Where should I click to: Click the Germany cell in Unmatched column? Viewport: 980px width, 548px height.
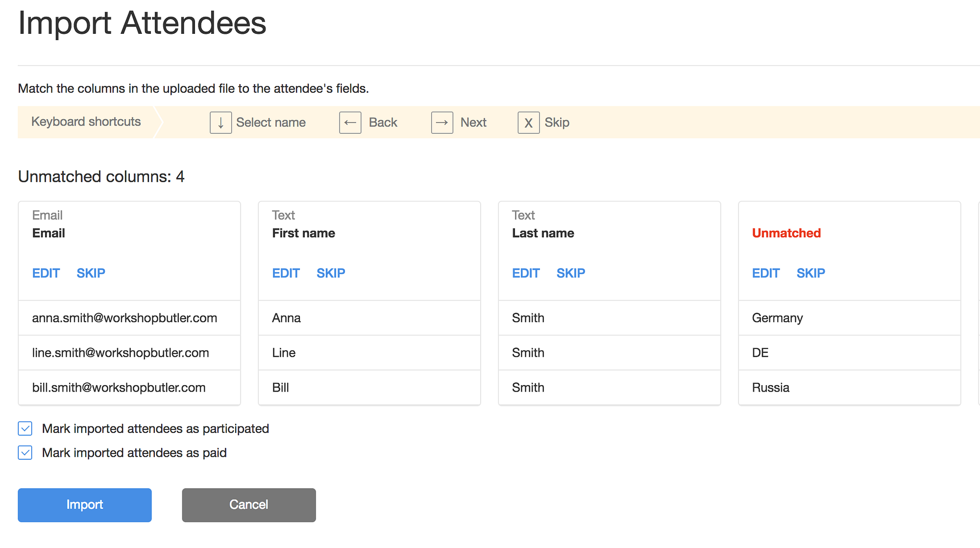777,318
